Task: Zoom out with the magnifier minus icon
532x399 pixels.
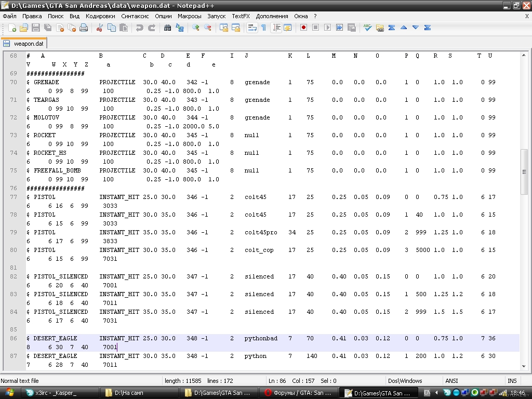Action: (x=208, y=28)
